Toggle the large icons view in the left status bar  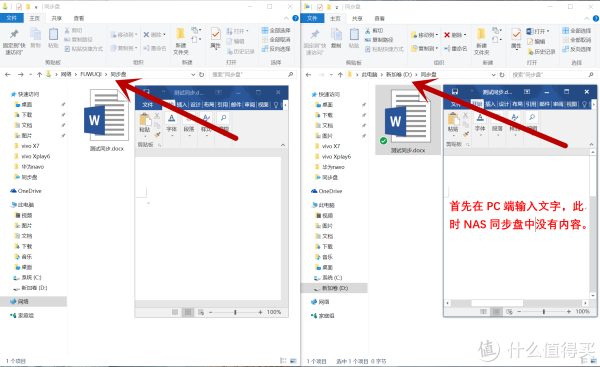click(x=293, y=360)
